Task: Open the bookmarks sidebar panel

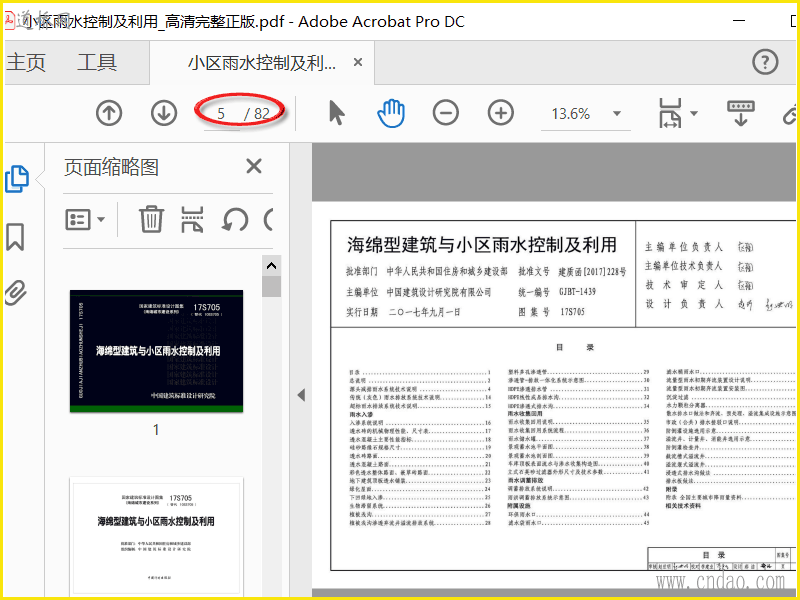Action: 15,237
